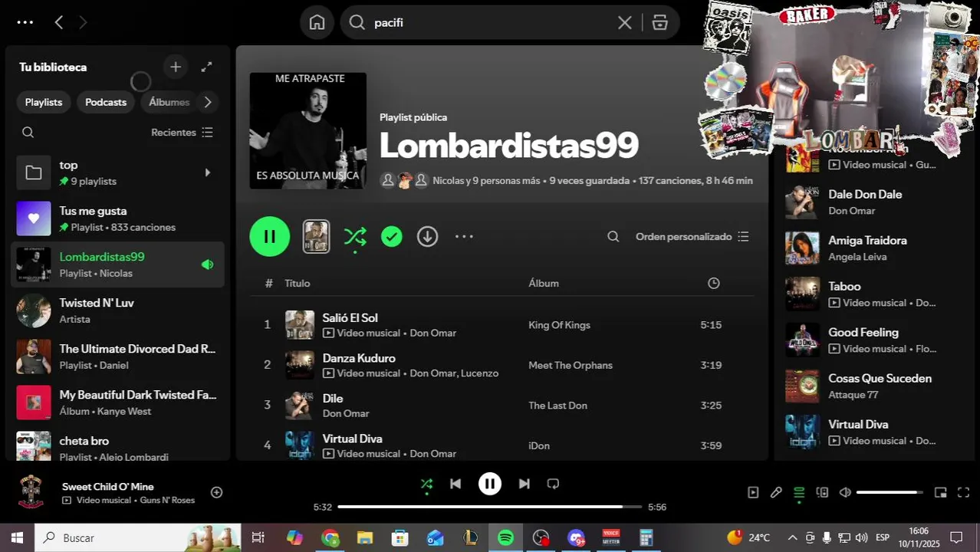Expand Tu biblioteca to full view
The image size is (980, 552).
click(x=206, y=67)
